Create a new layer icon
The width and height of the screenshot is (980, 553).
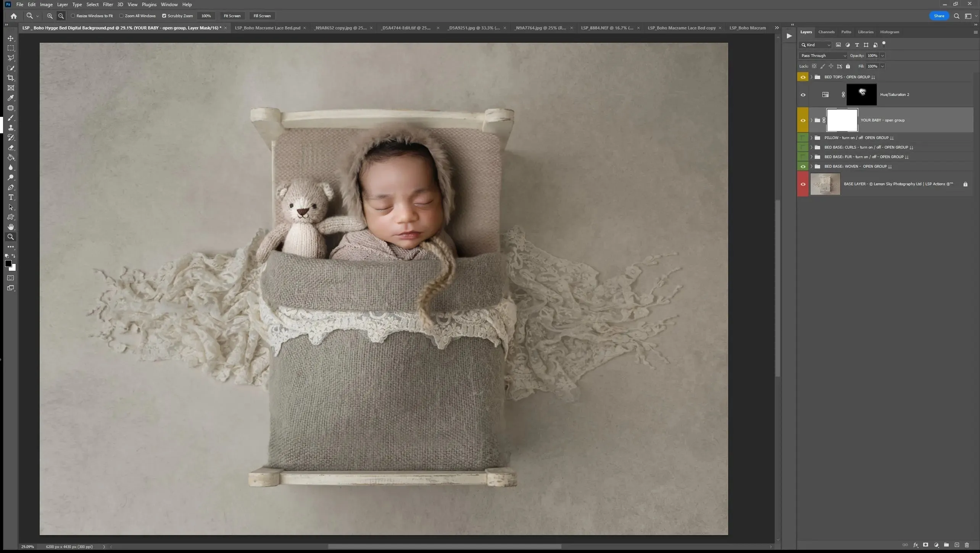click(957, 545)
